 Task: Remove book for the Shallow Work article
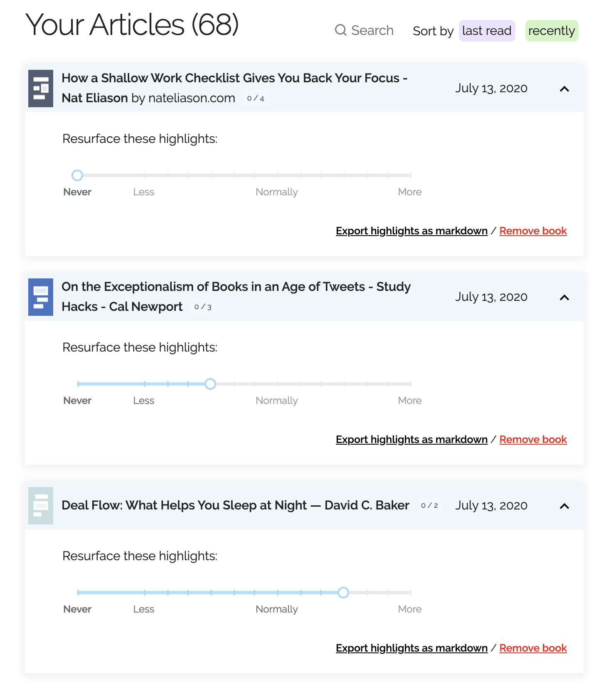[533, 231]
